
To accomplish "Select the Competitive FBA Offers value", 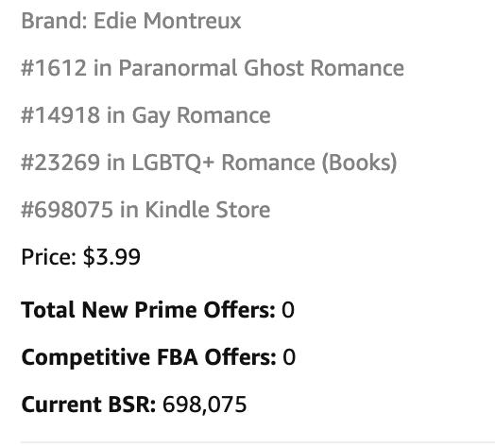I will [x=289, y=357].
